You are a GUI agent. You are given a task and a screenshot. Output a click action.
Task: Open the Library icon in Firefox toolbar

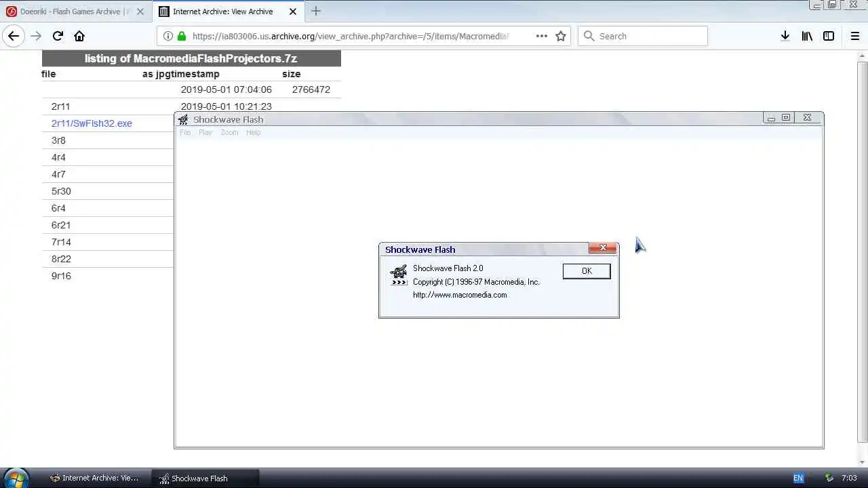807,36
